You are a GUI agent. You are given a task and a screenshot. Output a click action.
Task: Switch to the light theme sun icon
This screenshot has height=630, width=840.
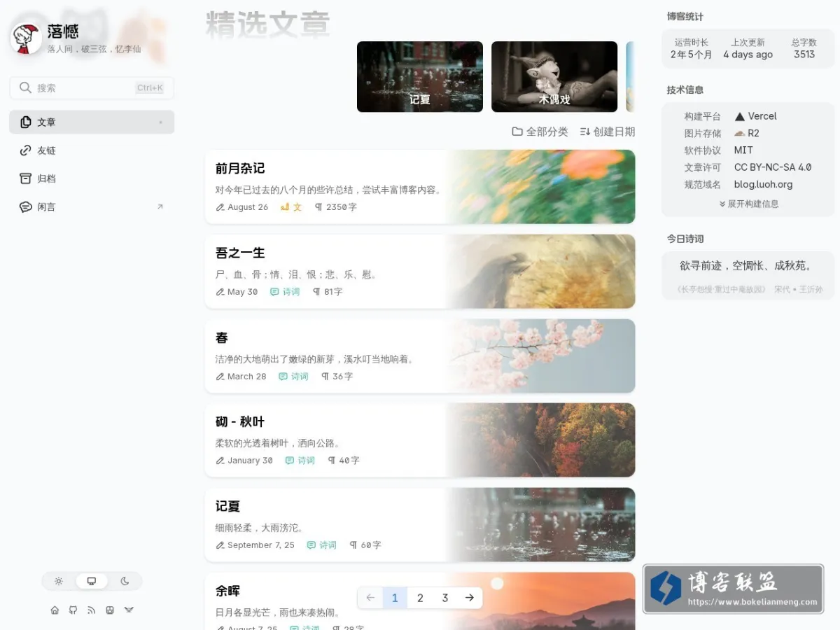[x=59, y=581]
